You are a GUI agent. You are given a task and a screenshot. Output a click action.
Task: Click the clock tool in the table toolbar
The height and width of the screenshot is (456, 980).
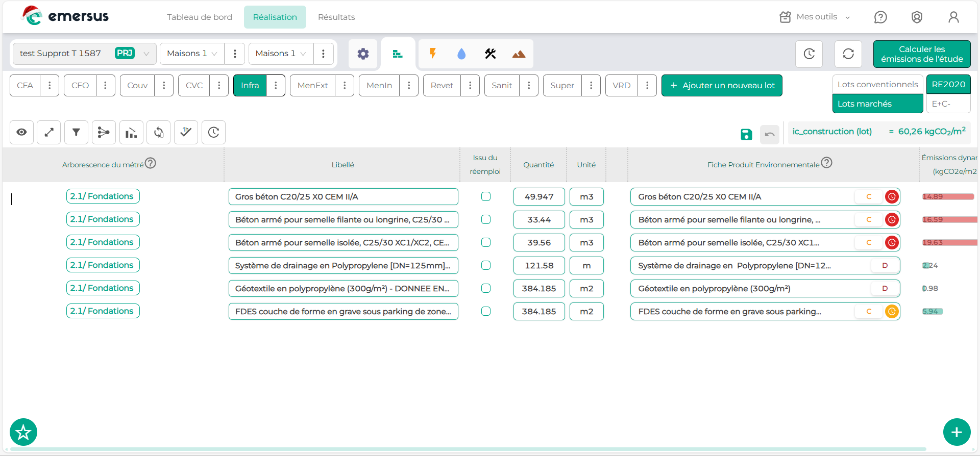(213, 132)
